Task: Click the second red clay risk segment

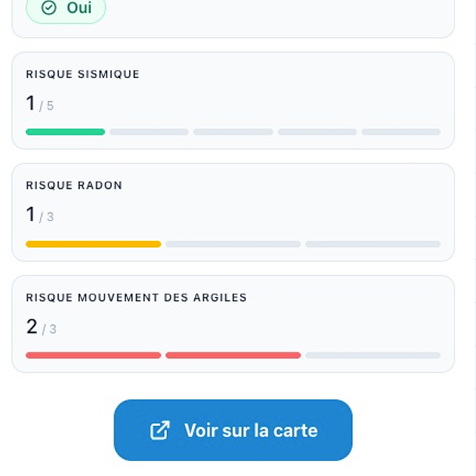Action: point(233,355)
